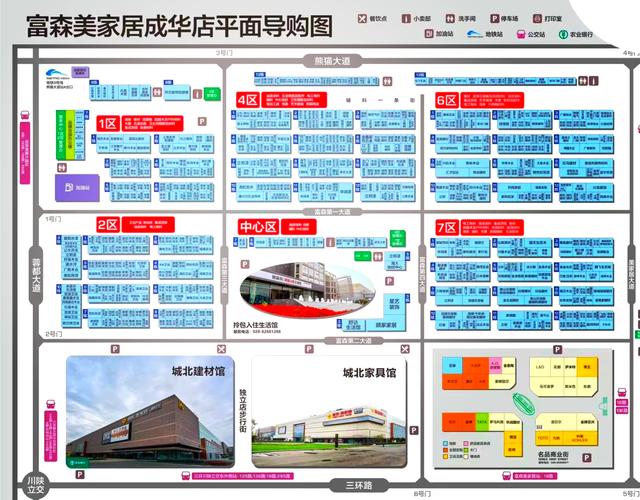Click the bus icon left of 城北建材馆
Image resolution: width=640 pixels, height=500 pixels.
(x=50, y=404)
